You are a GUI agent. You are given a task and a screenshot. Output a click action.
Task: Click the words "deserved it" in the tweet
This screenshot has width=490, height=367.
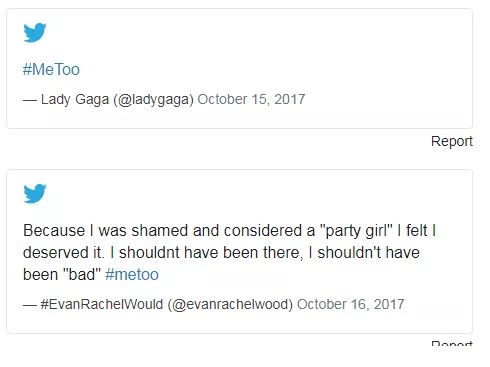62,252
